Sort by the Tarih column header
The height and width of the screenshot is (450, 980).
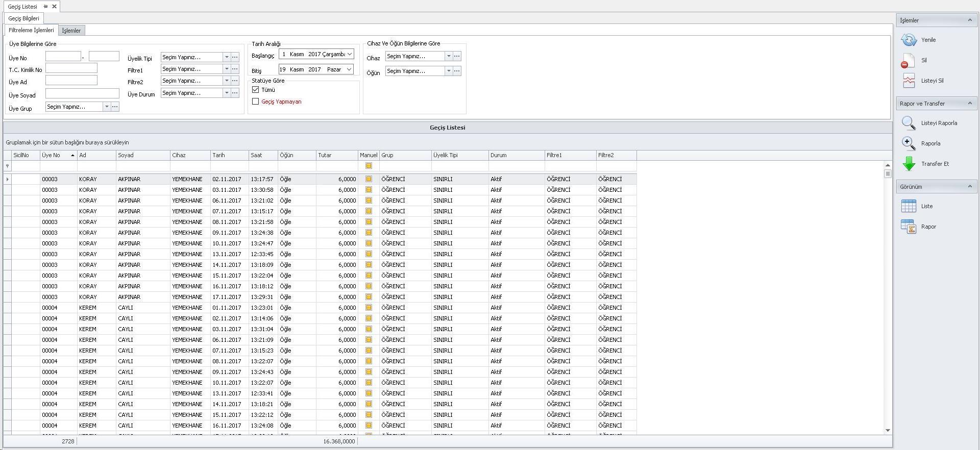[229, 155]
